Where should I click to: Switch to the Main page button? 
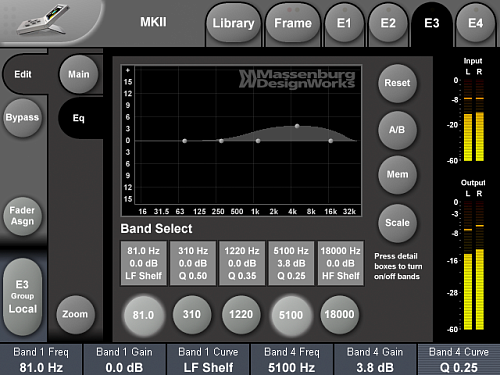(x=79, y=74)
